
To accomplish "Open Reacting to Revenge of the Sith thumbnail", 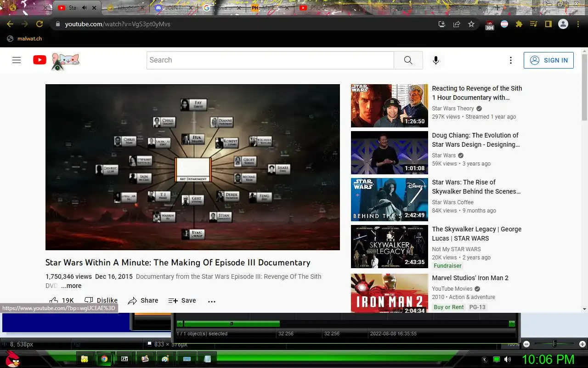I will pos(390,106).
